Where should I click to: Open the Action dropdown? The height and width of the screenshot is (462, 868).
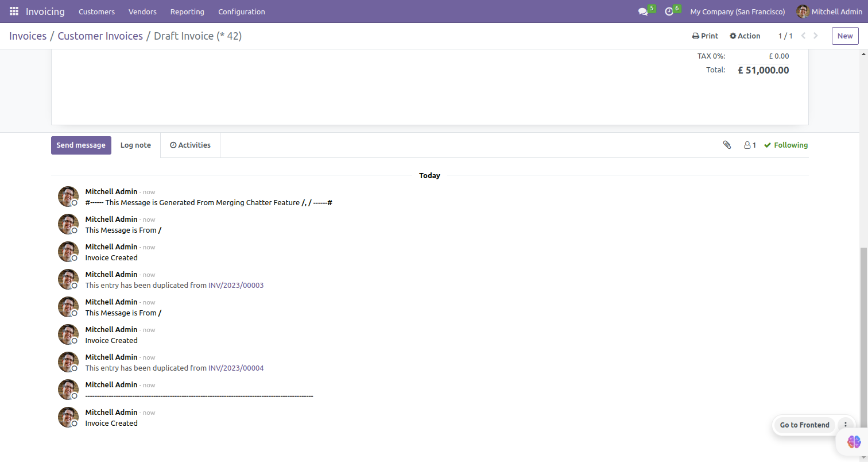(x=745, y=36)
